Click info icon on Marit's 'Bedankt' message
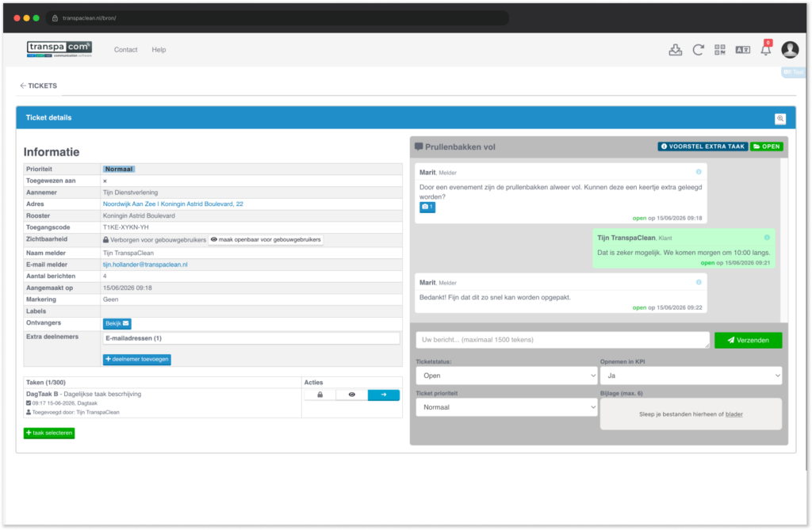Viewport: 812px width, 530px height. point(699,282)
